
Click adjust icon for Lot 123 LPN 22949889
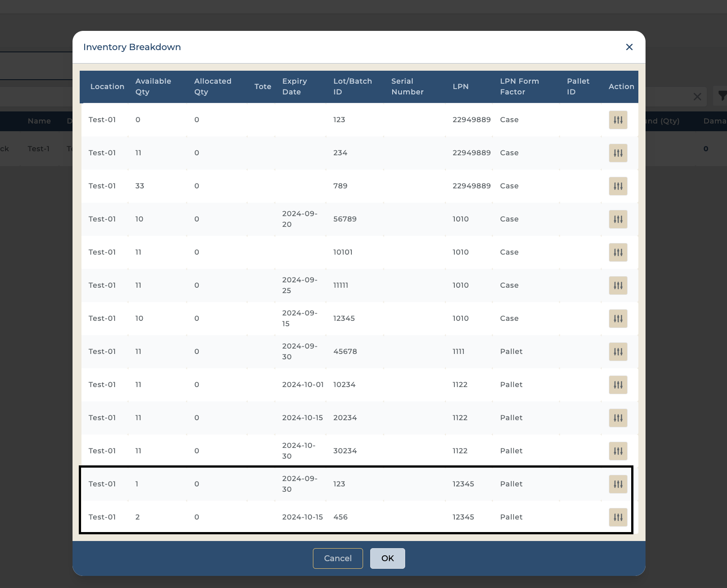[618, 120]
